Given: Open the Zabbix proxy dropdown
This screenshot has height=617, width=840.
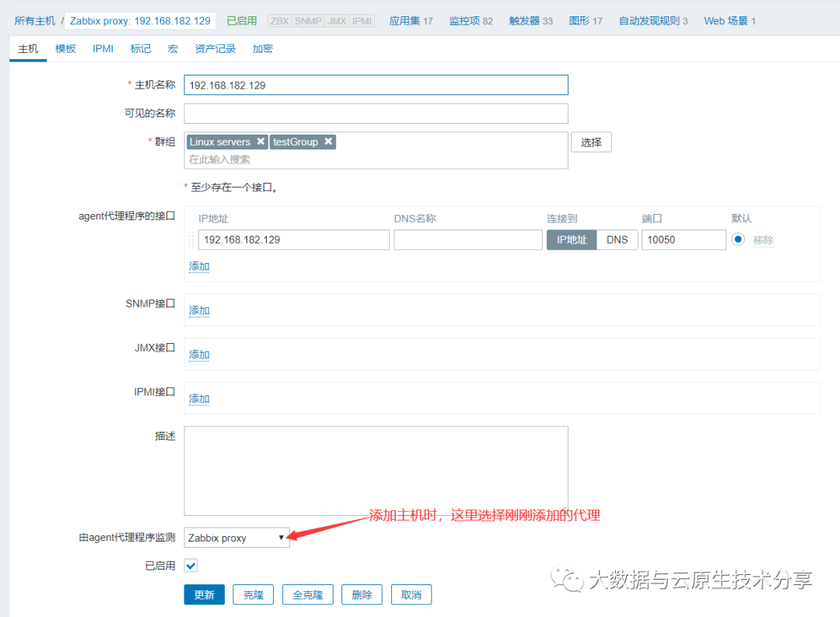Looking at the screenshot, I should 236,538.
